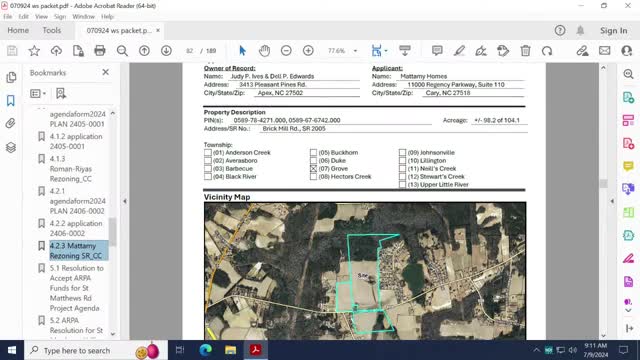Add document to starred favorites
The width and height of the screenshot is (640, 360).
[x=34, y=51]
